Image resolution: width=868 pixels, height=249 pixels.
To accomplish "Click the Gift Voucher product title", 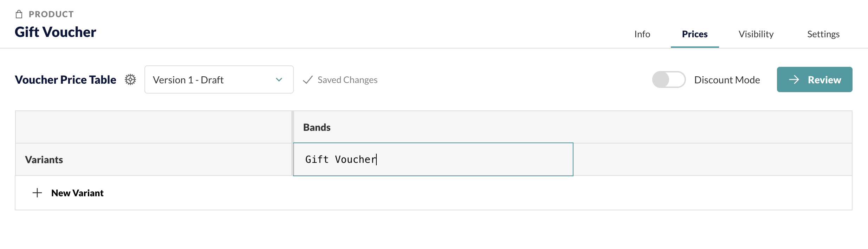I will coord(56,32).
